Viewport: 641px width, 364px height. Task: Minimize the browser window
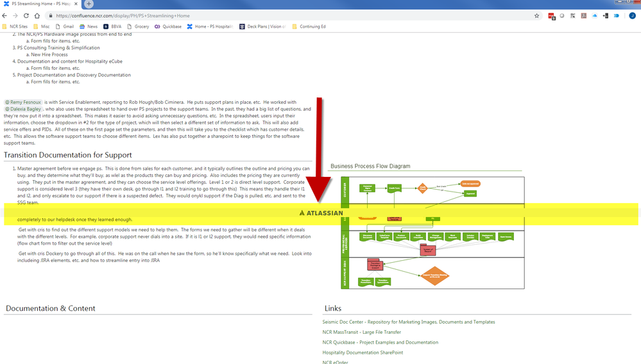coord(620,2)
